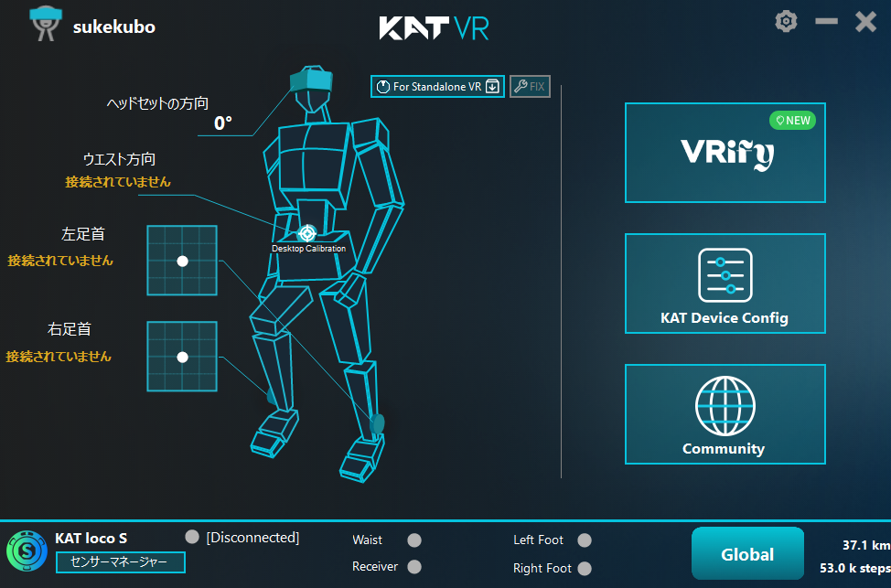
Task: Click the 右足首 position grid pad
Action: [182, 357]
